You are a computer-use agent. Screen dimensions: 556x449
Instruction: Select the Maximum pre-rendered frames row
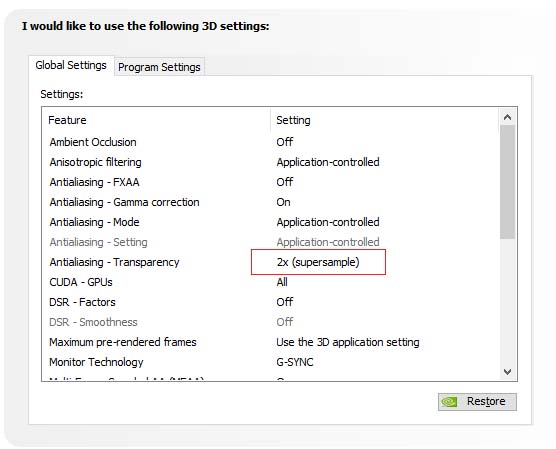point(271,342)
